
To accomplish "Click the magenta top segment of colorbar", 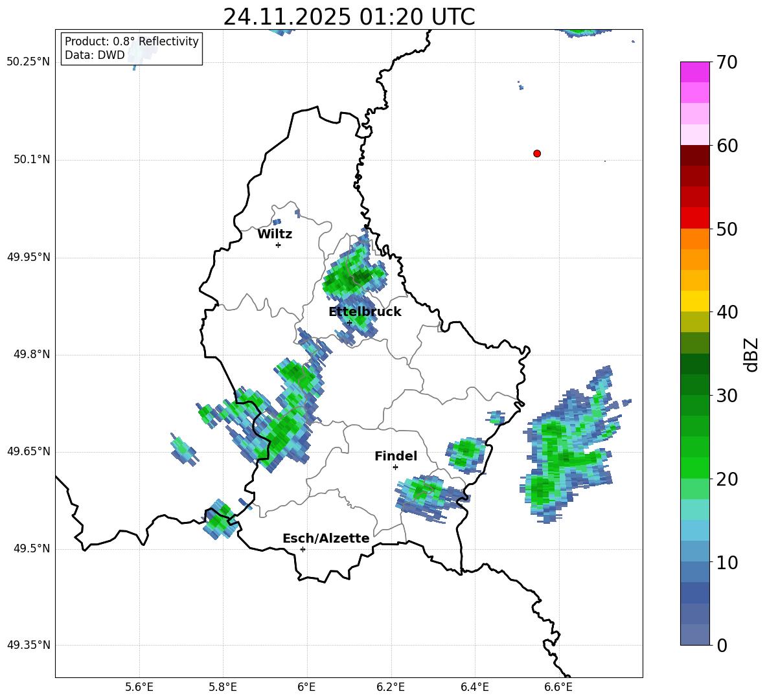I will (x=694, y=72).
